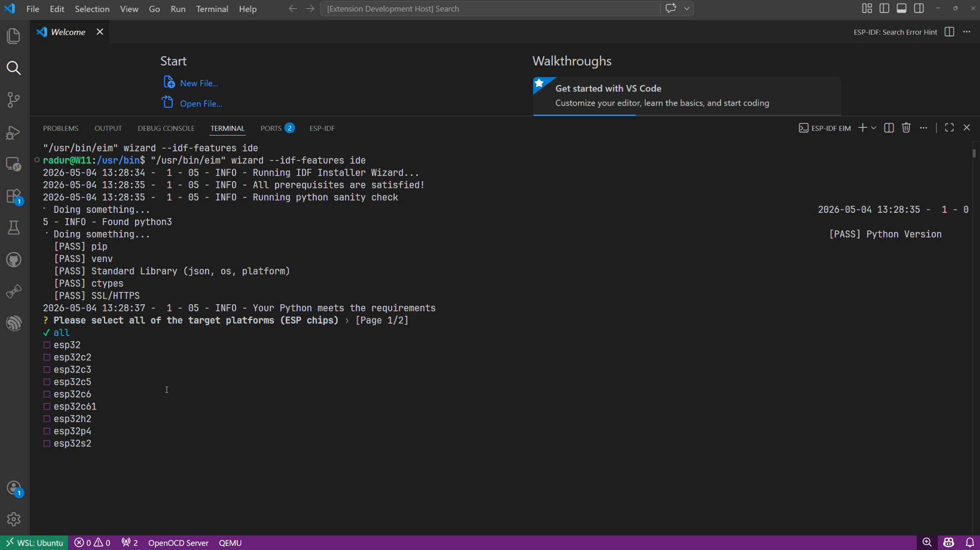Open Run and Debug view
Image resolution: width=980 pixels, height=550 pixels.
(14, 132)
